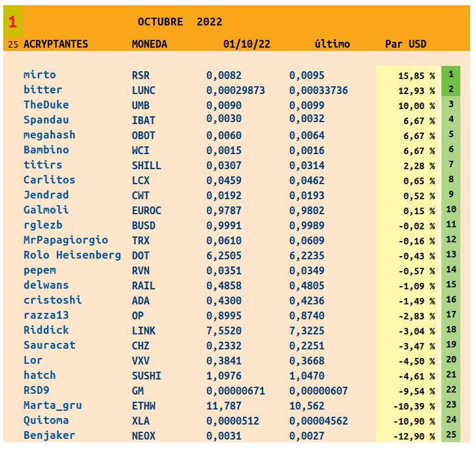
Task: Click the username mirto
Action: pyautogui.click(x=40, y=75)
